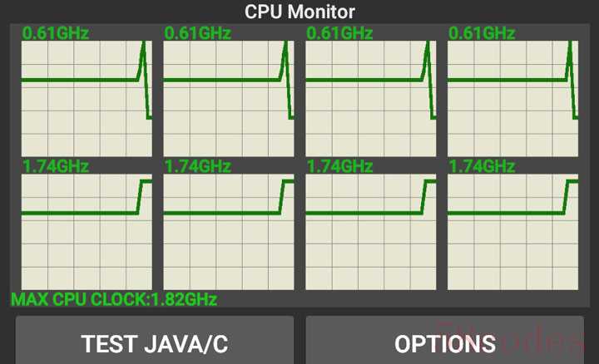Viewport: 599px width, 364px height.
Task: Click the third 0.61GHz frequency label
Action: pos(339,33)
